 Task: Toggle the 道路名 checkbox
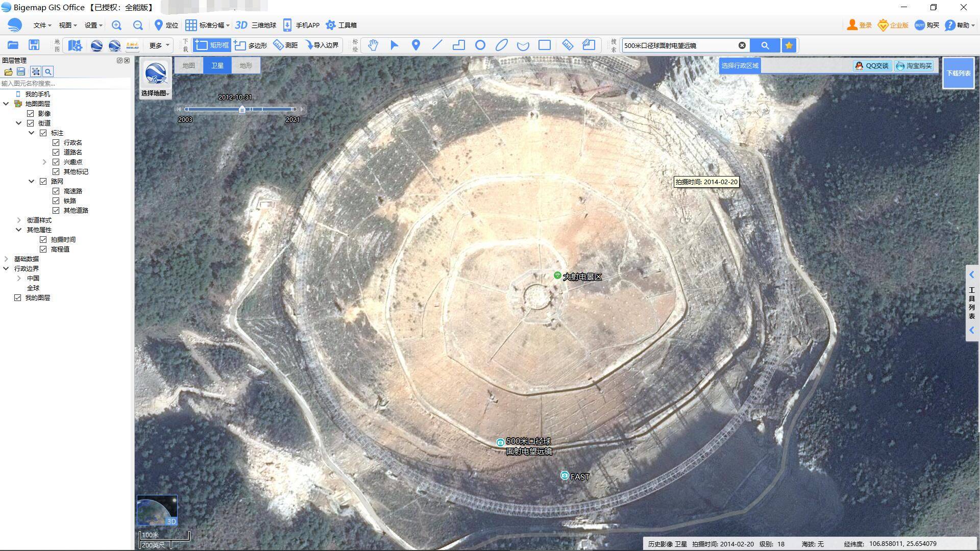[56, 153]
